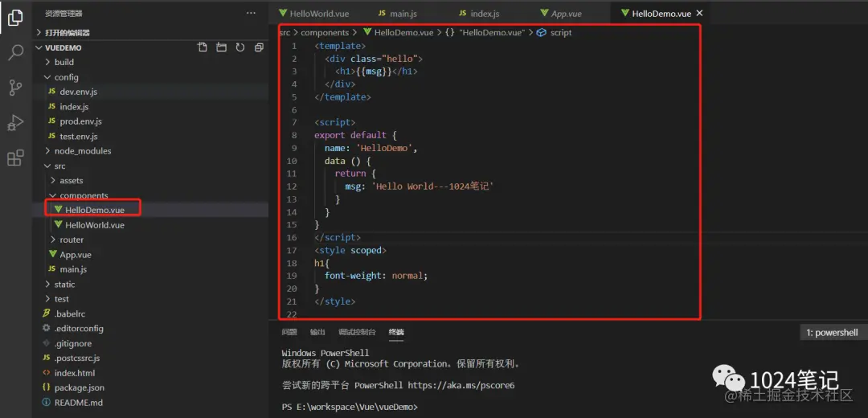Click the src breadcrumb segment

(285, 33)
